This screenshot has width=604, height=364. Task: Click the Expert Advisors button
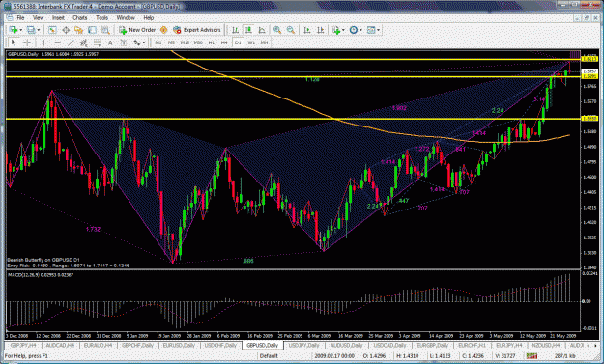pos(197,30)
